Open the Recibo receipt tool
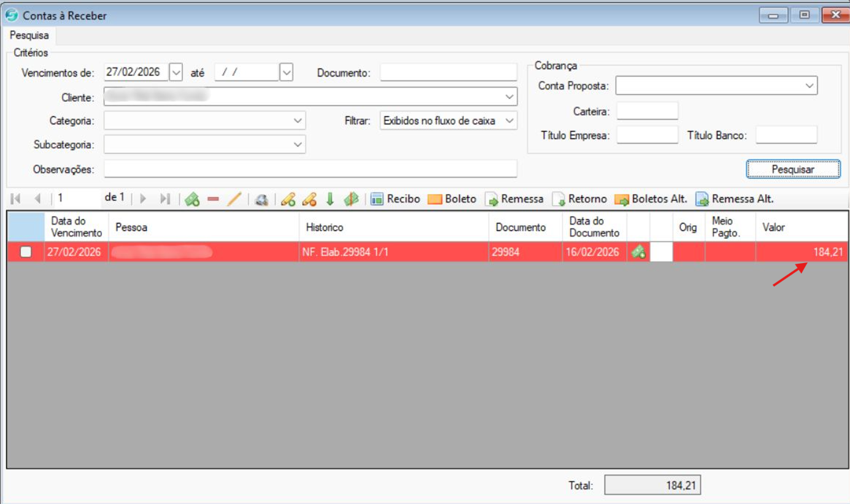This screenshot has height=504, width=850. (x=396, y=199)
